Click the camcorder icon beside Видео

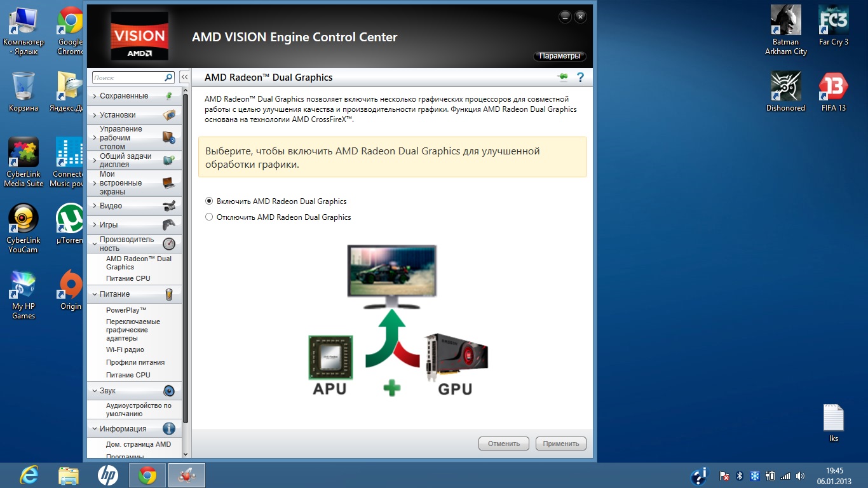tap(168, 206)
